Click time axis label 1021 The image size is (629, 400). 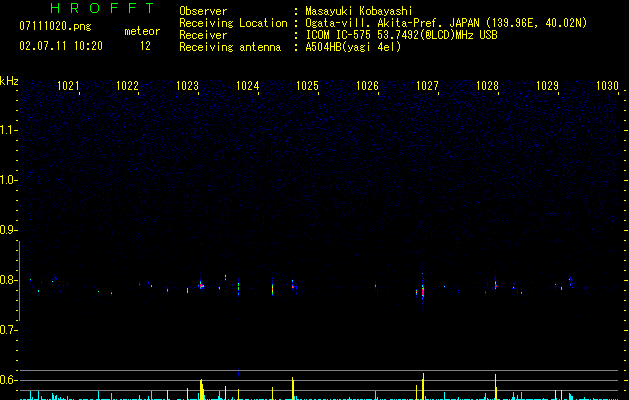(68, 86)
